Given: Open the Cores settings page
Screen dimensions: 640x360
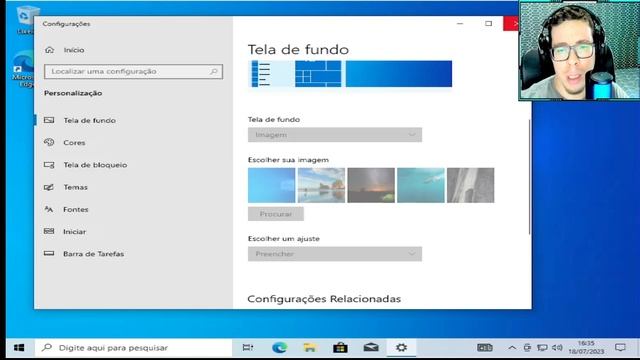Looking at the screenshot, I should click(74, 142).
